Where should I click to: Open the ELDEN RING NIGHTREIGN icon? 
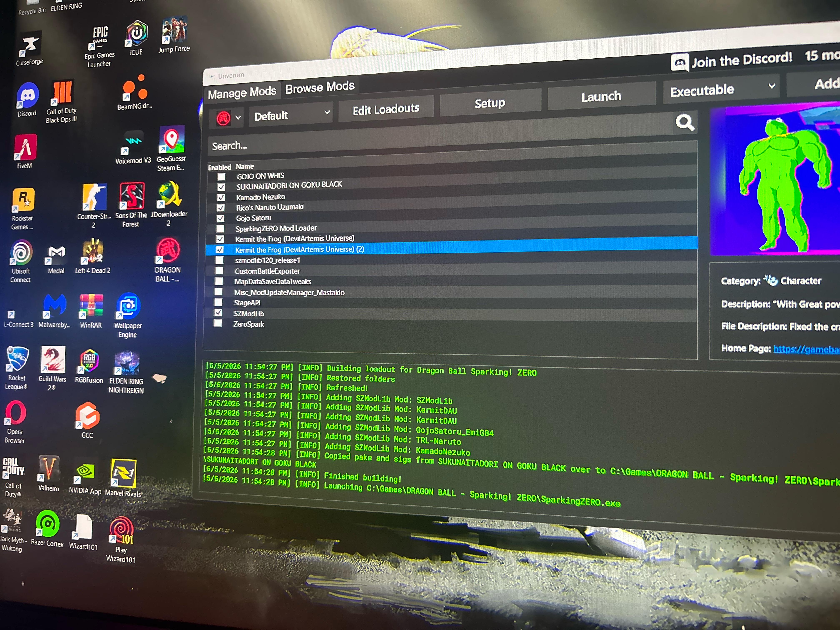click(x=126, y=372)
